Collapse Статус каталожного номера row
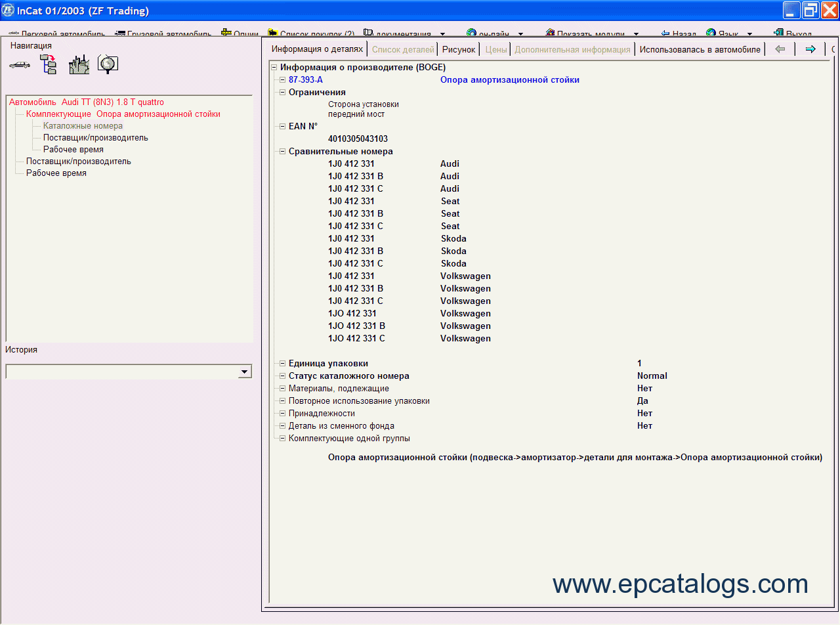Screen dimensions: 840x625 [x=282, y=376]
